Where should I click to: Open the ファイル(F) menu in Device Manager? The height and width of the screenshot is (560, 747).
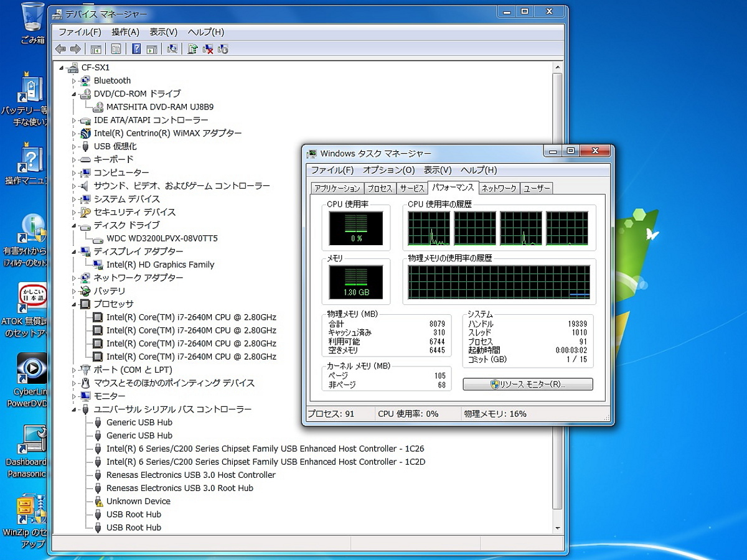point(80,32)
